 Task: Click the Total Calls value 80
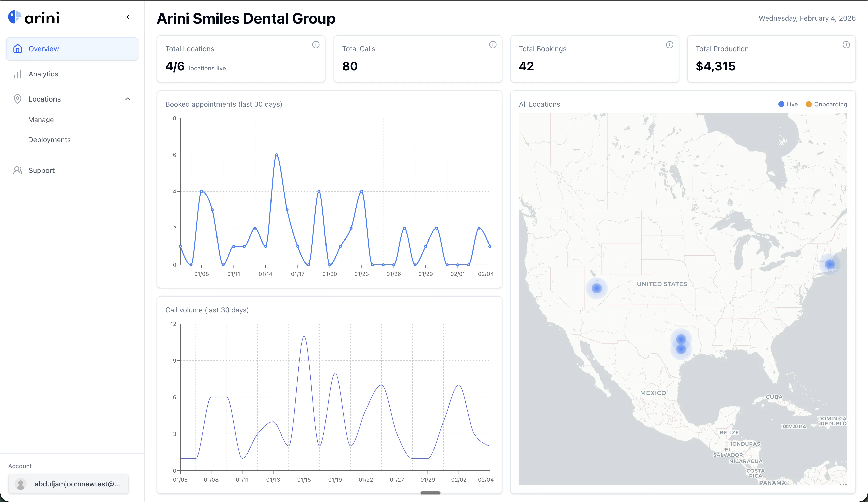350,66
